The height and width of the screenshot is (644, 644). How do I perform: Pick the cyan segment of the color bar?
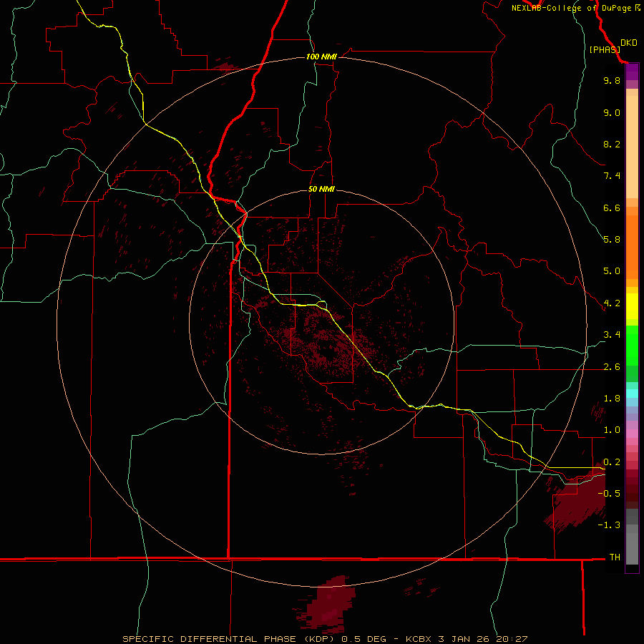pyautogui.click(x=632, y=393)
